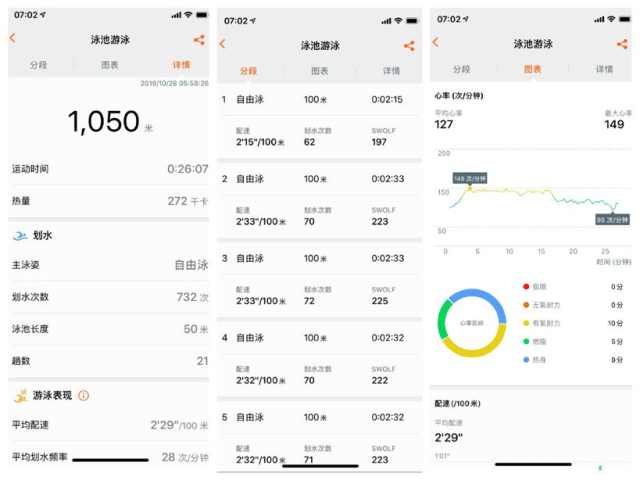Tap segment 5 pace 2'32"/100米
This screenshot has width=640, height=480.
pos(261,460)
